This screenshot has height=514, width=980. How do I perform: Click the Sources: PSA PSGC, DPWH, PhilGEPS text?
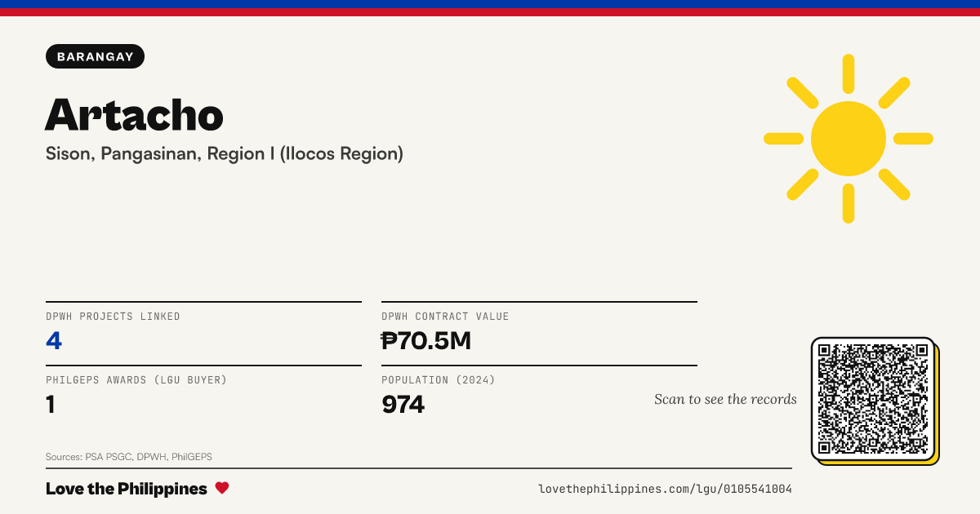(x=129, y=457)
